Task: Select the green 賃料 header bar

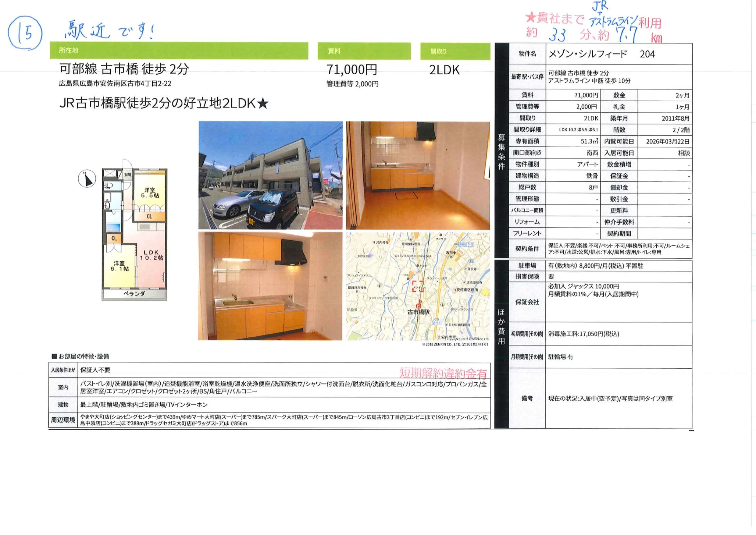Action: click(x=364, y=51)
